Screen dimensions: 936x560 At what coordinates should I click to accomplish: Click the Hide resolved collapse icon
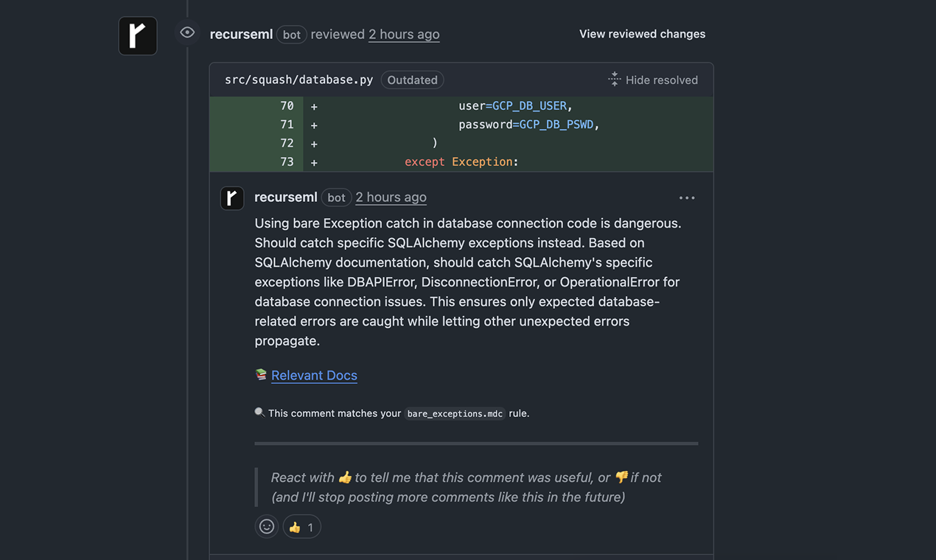coord(614,80)
